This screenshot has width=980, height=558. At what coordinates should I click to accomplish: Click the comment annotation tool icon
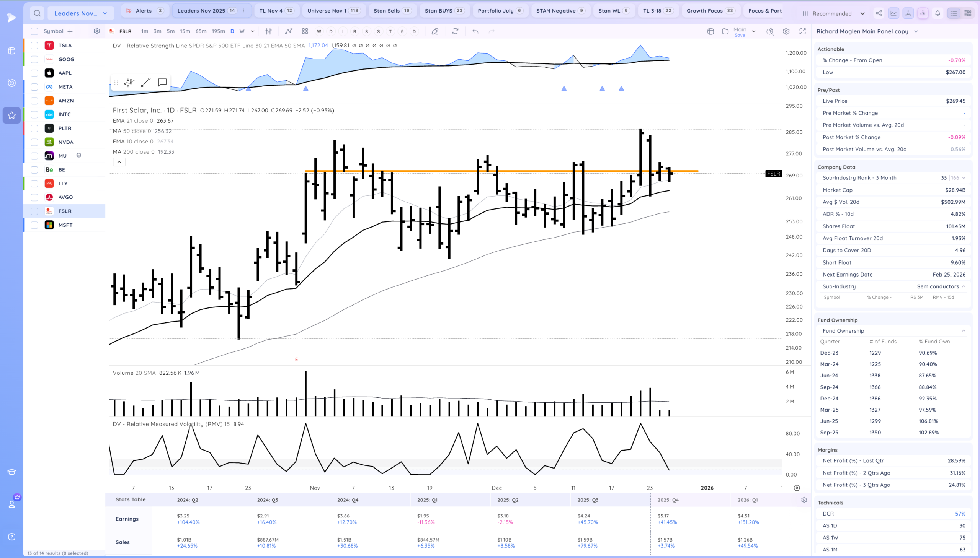[x=162, y=82]
